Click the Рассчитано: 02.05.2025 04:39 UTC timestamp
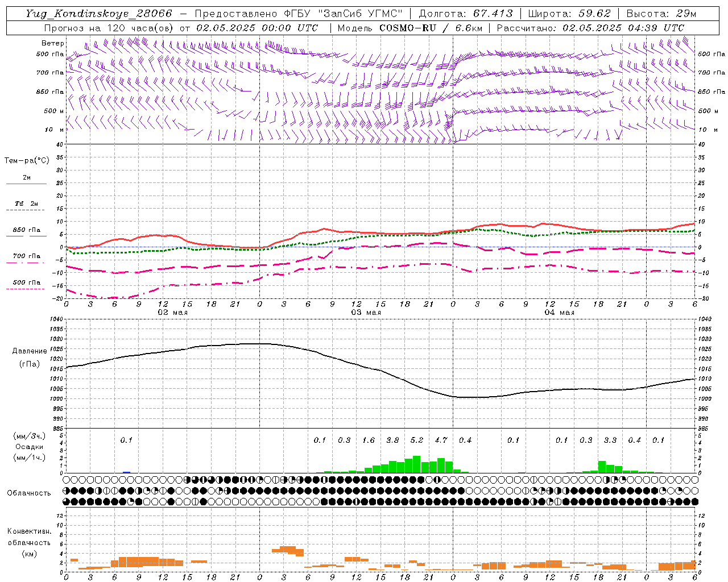728x582 pixels. (x=590, y=28)
